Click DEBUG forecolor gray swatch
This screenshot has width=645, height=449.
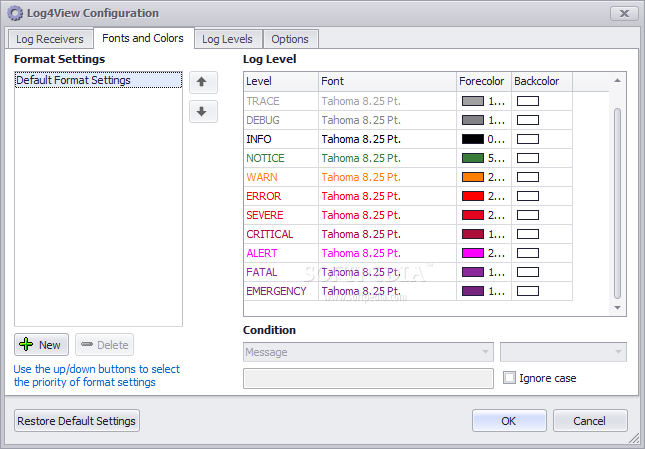coord(473,120)
